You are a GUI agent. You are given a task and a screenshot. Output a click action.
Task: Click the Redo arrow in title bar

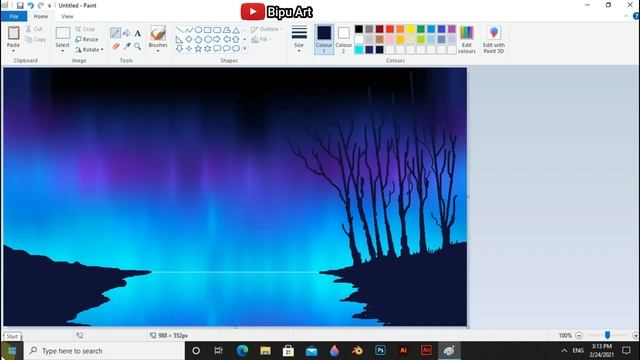40,5
